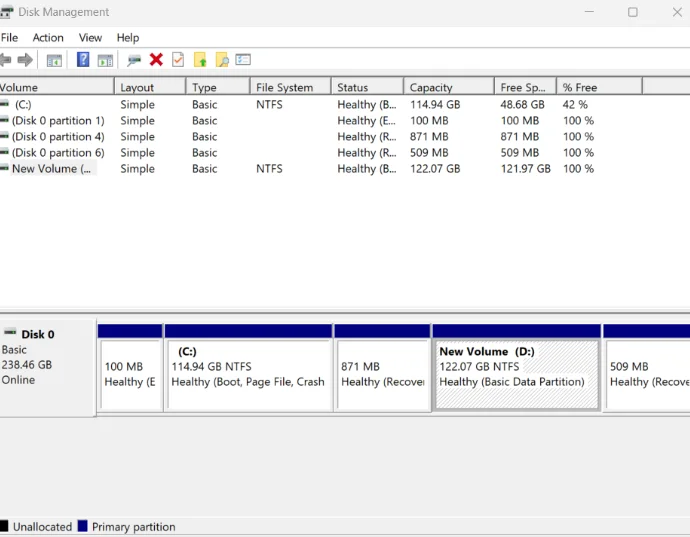The image size is (690, 537).
Task: Toggle the Show/Hide Action Pane icon
Action: point(105,60)
